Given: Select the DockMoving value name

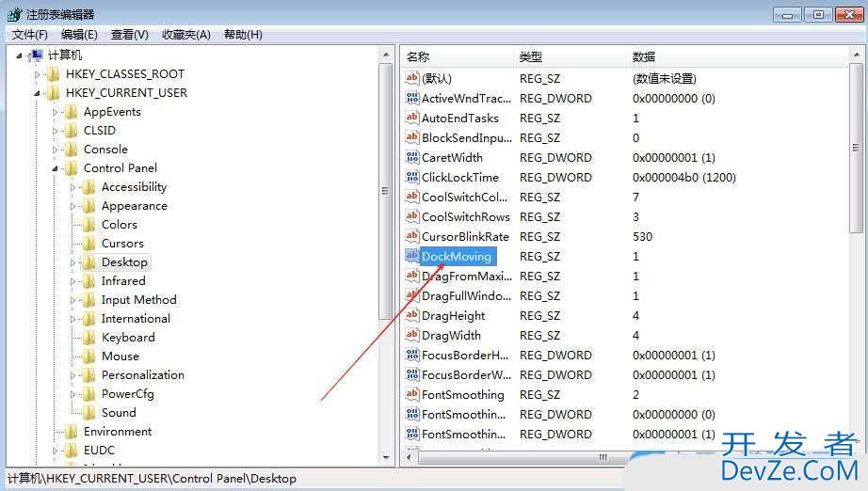Looking at the screenshot, I should (457, 256).
